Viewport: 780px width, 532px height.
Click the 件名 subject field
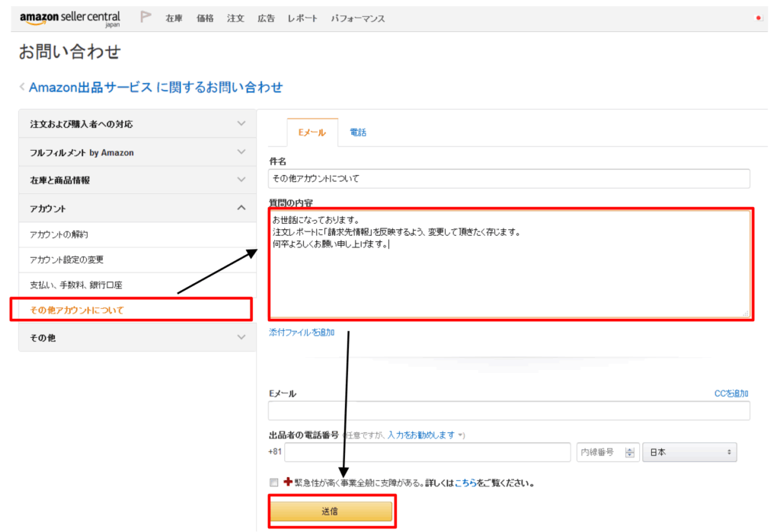click(509, 179)
